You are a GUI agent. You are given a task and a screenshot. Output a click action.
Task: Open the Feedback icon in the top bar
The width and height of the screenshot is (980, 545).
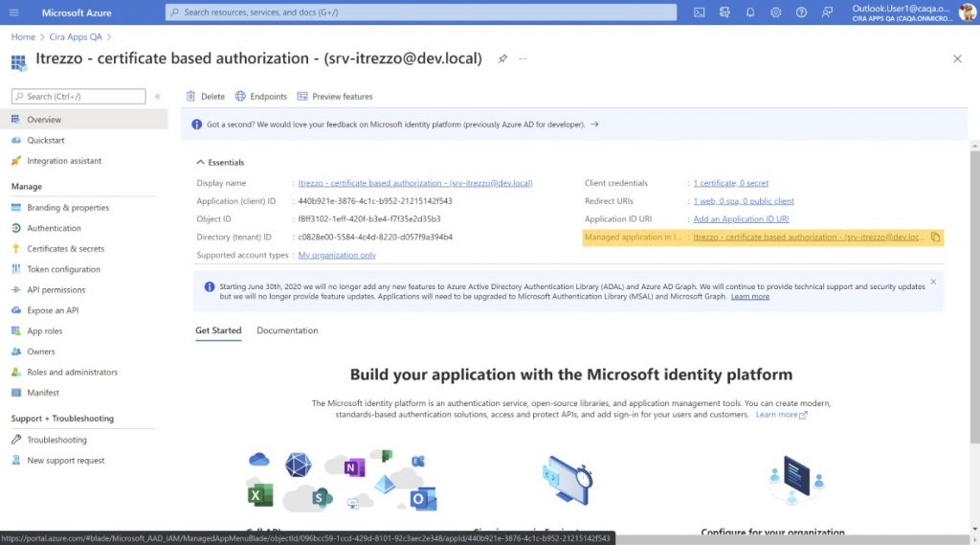click(x=827, y=12)
